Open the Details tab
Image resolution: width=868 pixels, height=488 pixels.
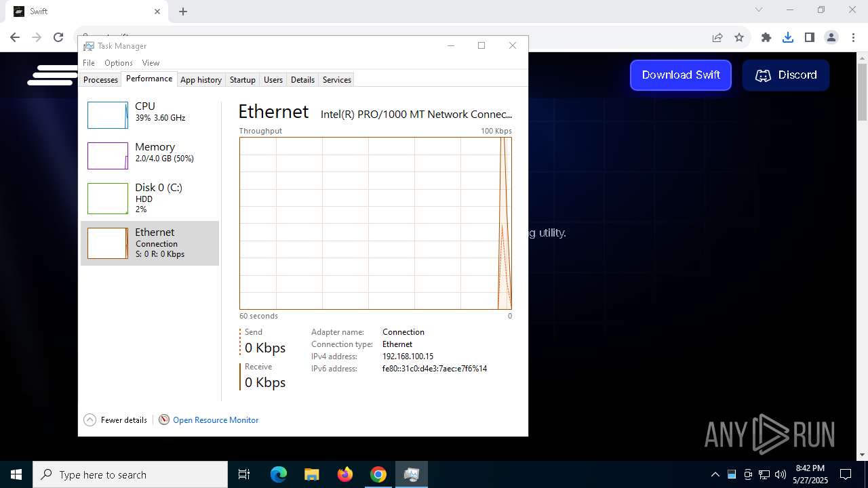[302, 80]
